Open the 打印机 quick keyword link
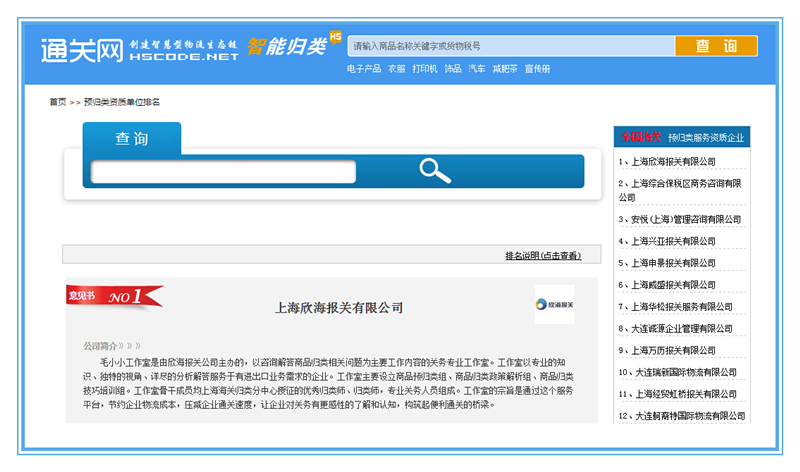The height and width of the screenshot is (472, 800). point(424,69)
